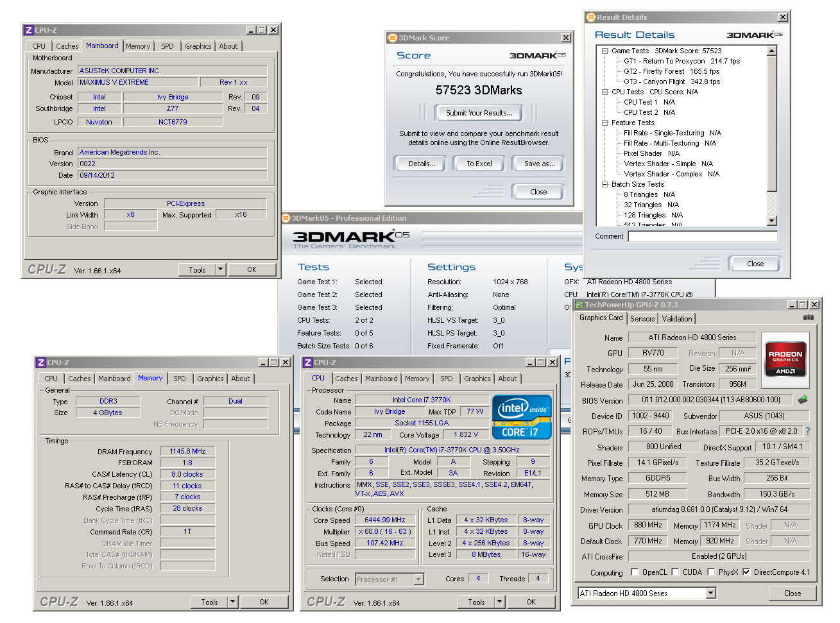The height and width of the screenshot is (623, 840).
Task: Collapse the CPU Tests tree node
Action: pos(604,92)
